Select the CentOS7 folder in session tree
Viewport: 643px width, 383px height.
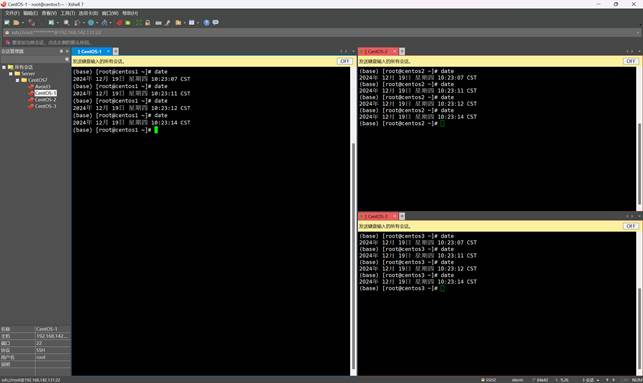coord(38,80)
